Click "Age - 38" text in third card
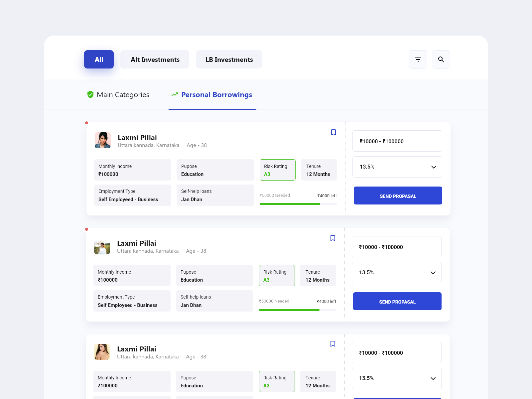 coord(196,357)
